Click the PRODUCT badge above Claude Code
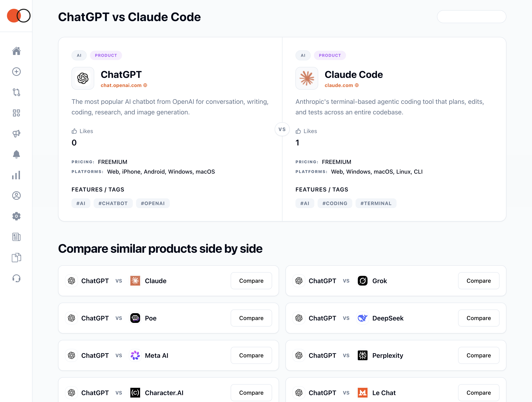Viewport: 532px width, 402px height. tap(330, 55)
